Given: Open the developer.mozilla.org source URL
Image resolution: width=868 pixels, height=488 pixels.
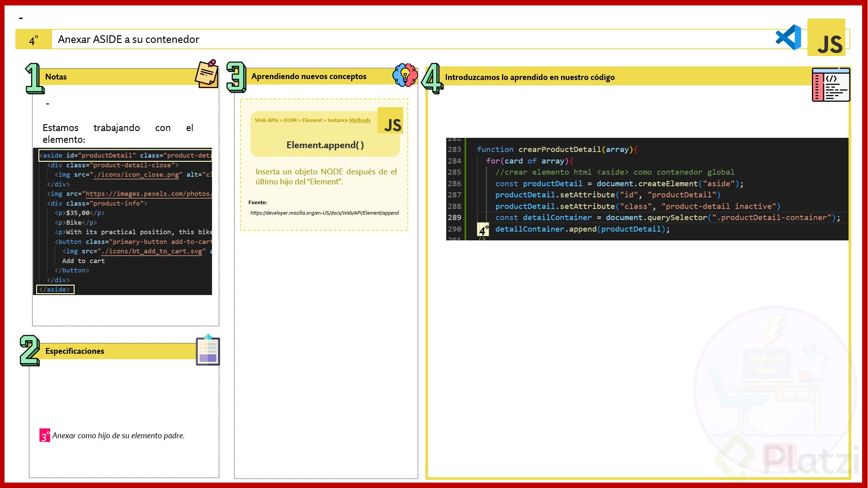Looking at the screenshot, I should click(x=325, y=213).
